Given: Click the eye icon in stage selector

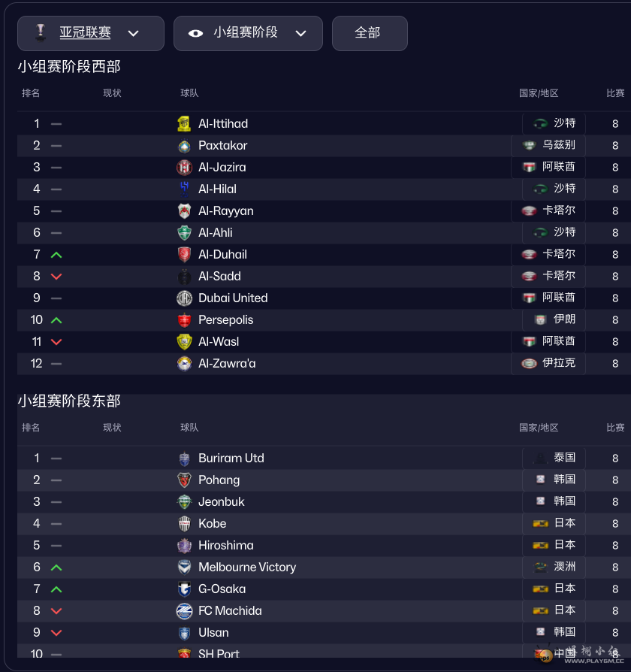Looking at the screenshot, I should (x=195, y=33).
